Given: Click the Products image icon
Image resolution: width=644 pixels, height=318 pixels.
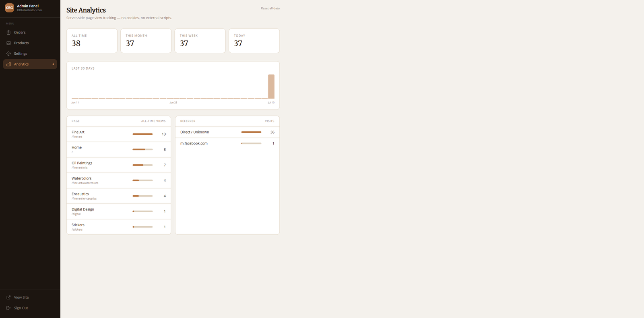Looking at the screenshot, I should tap(8, 43).
